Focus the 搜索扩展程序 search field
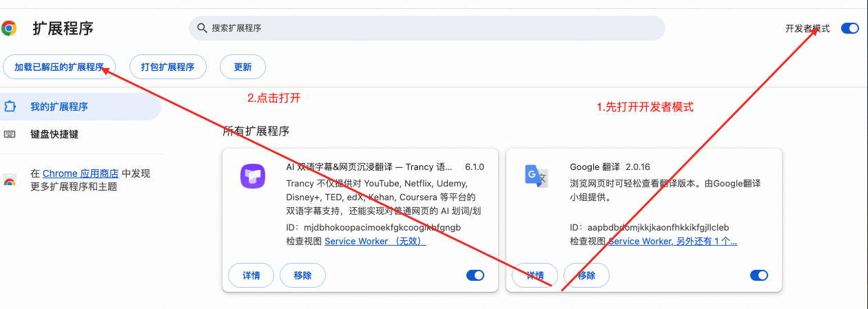 point(427,28)
